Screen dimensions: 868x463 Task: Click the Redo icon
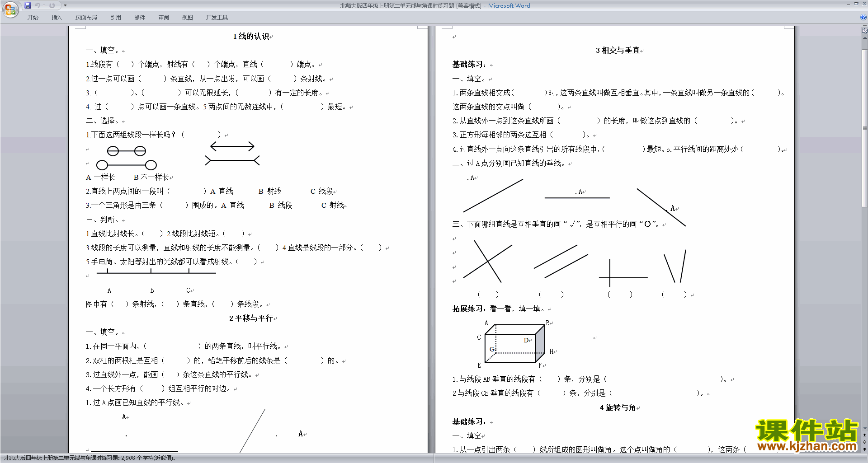pyautogui.click(x=52, y=5)
